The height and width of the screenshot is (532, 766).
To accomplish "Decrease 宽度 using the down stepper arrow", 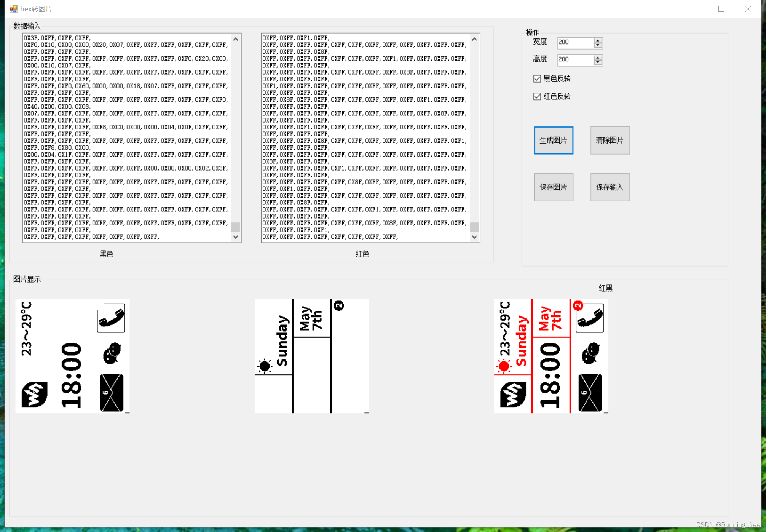I will click(x=598, y=45).
